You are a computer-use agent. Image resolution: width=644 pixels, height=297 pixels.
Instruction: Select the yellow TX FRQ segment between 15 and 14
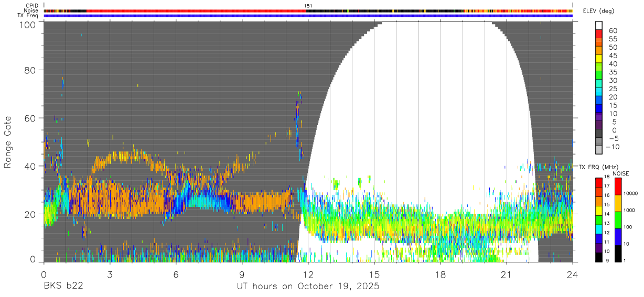599,211
